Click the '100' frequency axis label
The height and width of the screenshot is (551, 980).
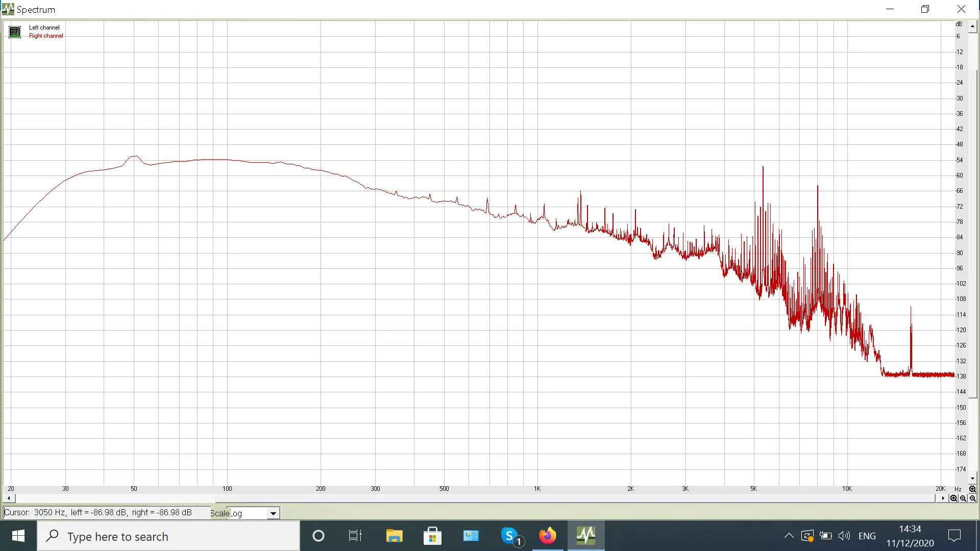[x=227, y=489]
